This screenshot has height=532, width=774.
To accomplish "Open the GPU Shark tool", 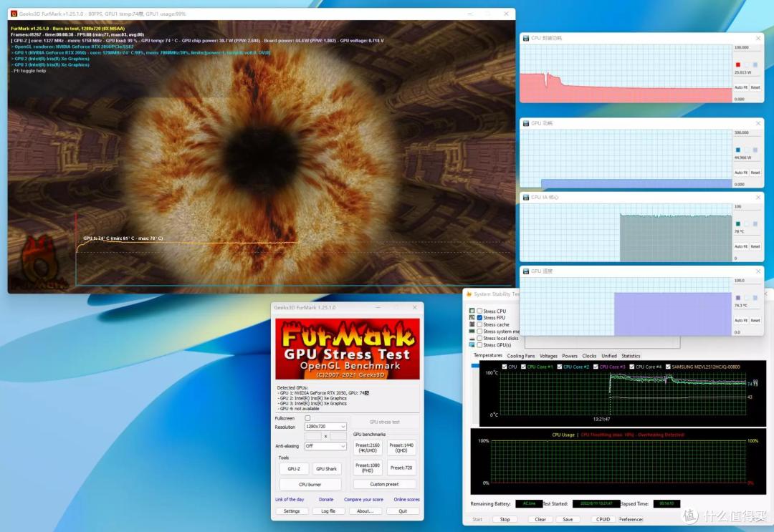I will 326,469.
